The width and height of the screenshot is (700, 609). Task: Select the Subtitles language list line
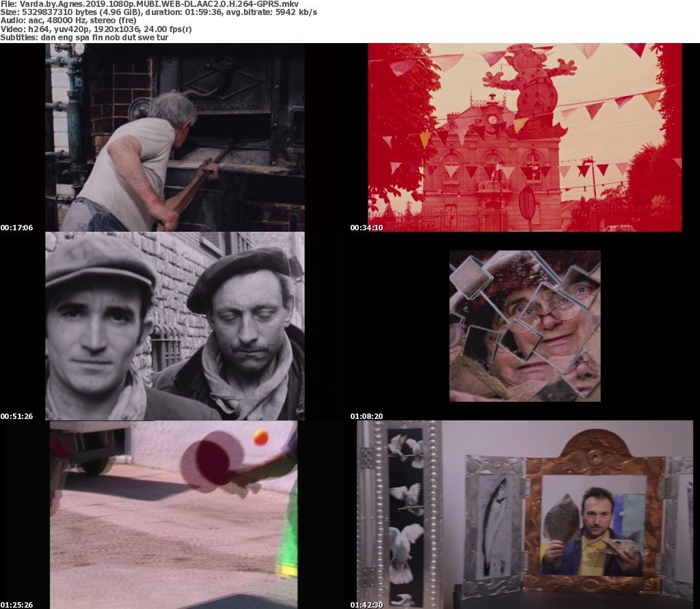(x=84, y=37)
